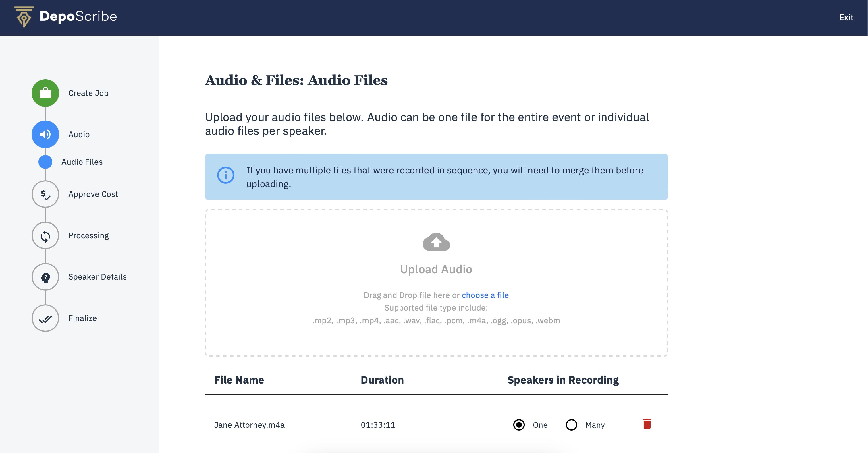Select the Many speakers radio button

571,425
